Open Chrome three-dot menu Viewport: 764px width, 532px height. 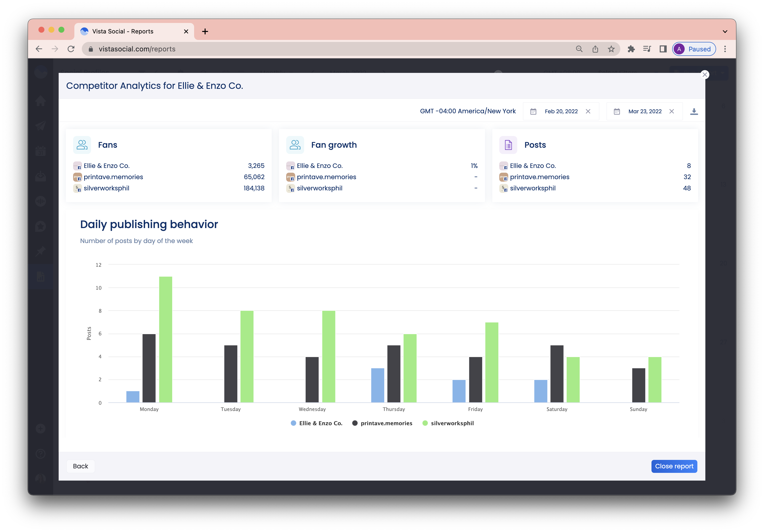725,49
